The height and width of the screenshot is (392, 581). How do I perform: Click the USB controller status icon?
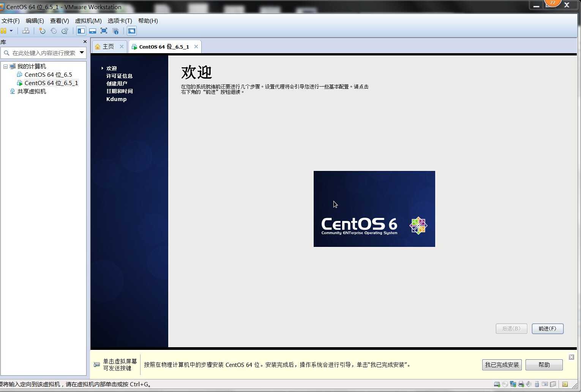(x=537, y=384)
